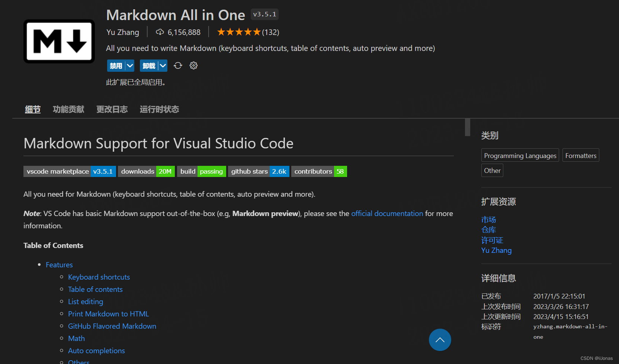This screenshot has width=619, height=364.
Task: Open the 仓库 repository link
Action: [x=488, y=230]
